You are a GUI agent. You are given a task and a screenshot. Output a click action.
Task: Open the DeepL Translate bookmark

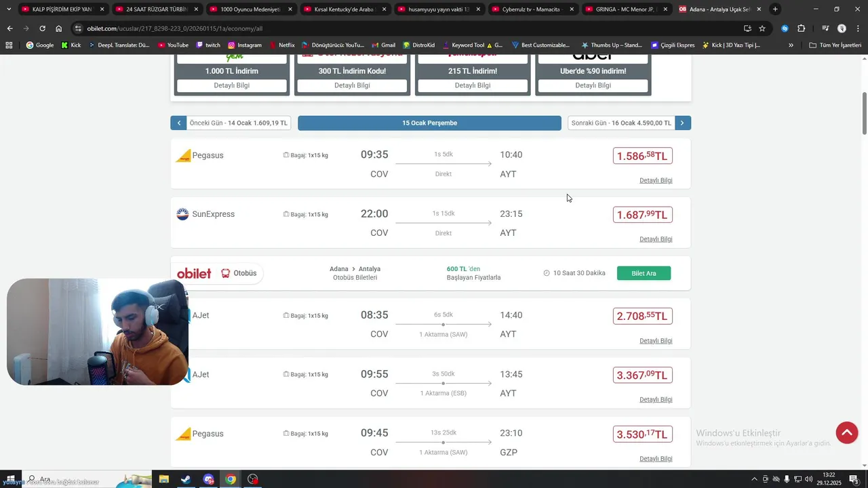pos(119,45)
